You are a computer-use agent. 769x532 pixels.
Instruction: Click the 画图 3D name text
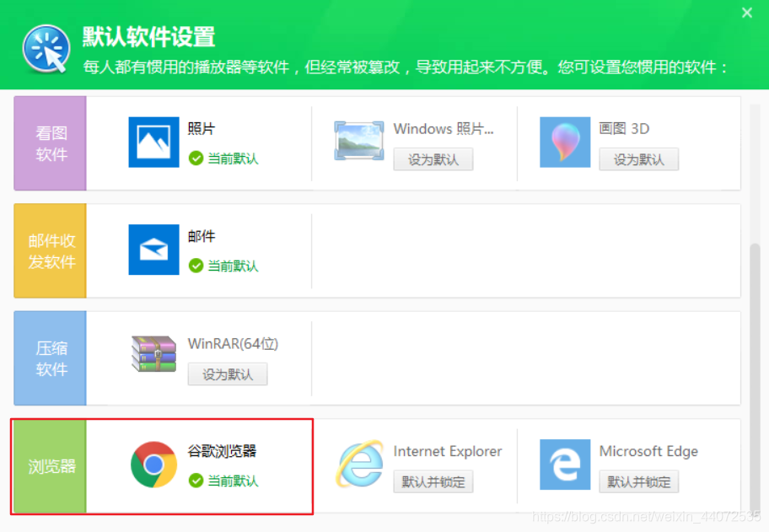(x=624, y=128)
